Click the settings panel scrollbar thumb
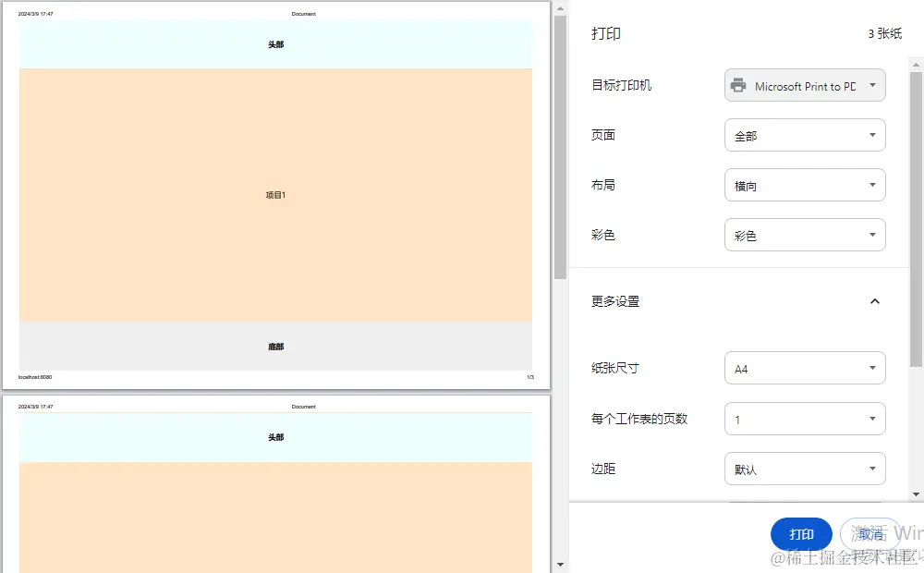The height and width of the screenshot is (573, 924). click(x=916, y=219)
